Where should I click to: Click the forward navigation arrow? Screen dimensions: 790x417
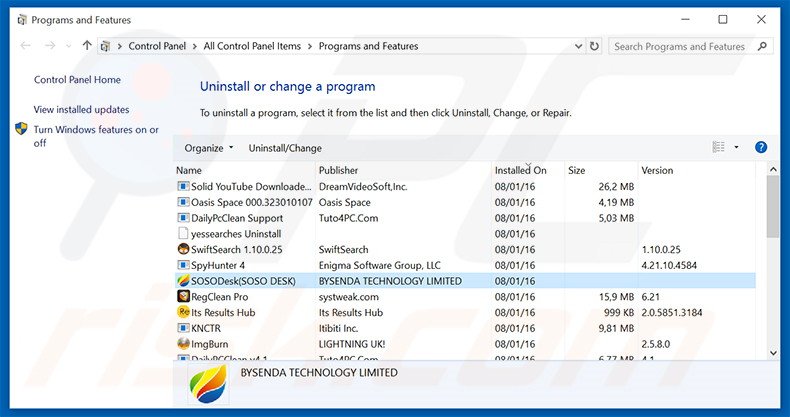tap(50, 46)
